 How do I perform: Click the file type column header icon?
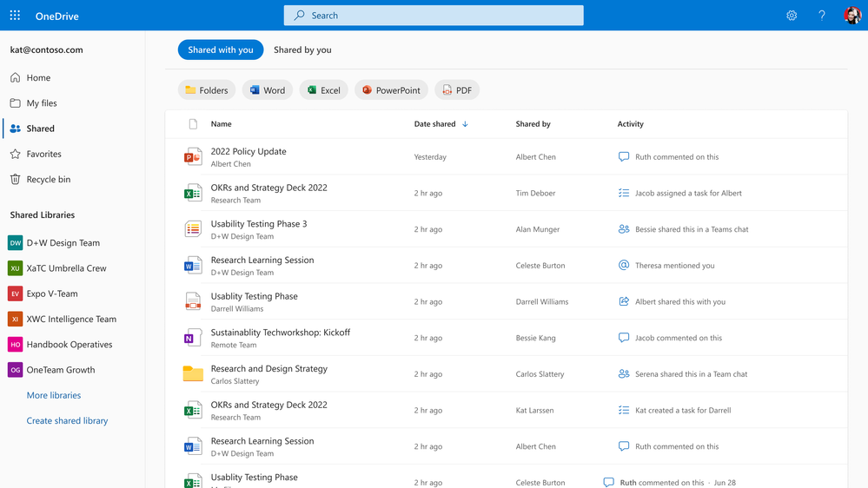193,124
